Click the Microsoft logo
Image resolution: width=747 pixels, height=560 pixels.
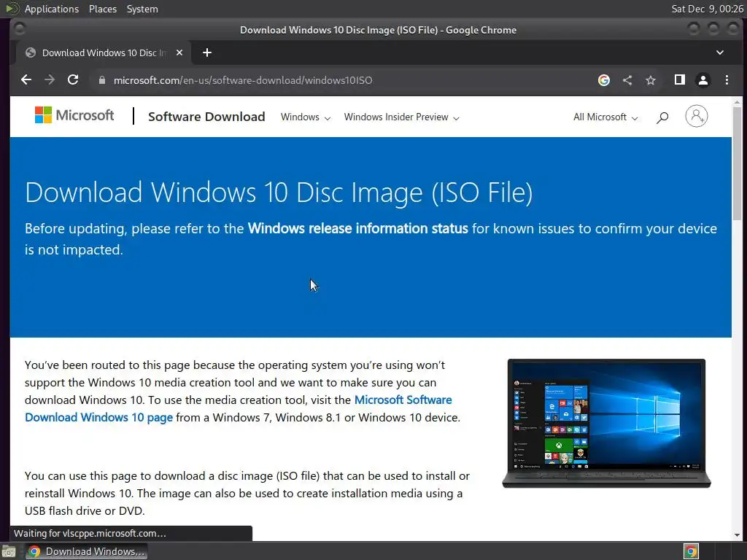(74, 115)
